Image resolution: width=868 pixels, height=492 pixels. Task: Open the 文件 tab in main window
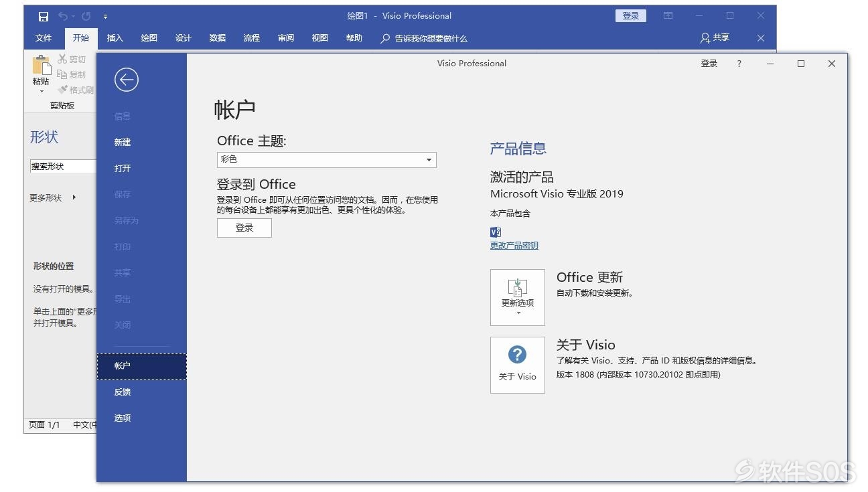click(44, 38)
